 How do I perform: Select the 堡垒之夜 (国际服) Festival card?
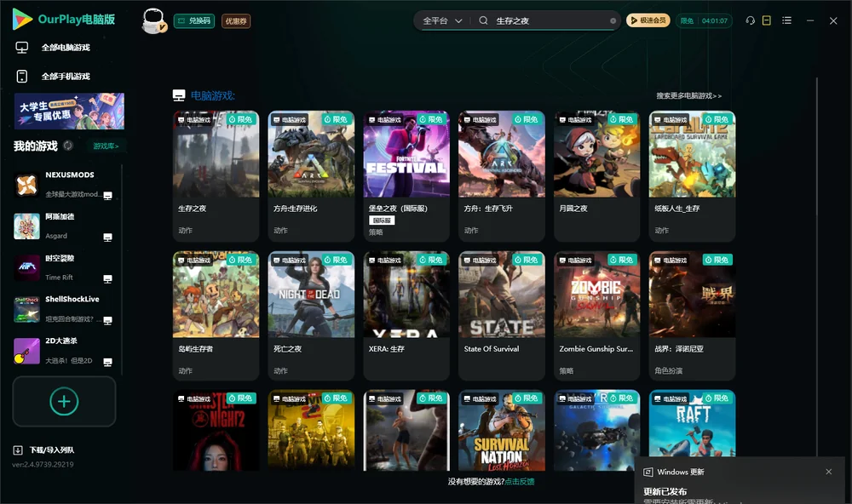pyautogui.click(x=406, y=176)
